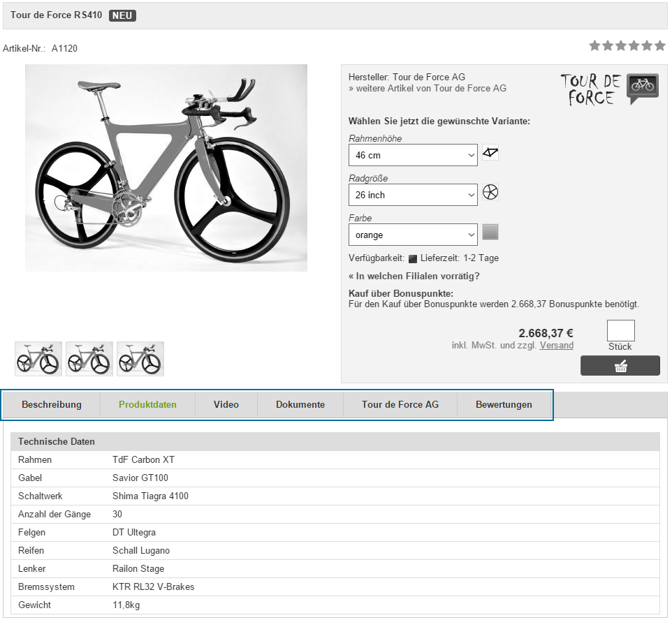Click the Tour de Force brand logo
672x620 pixels.
(609, 89)
